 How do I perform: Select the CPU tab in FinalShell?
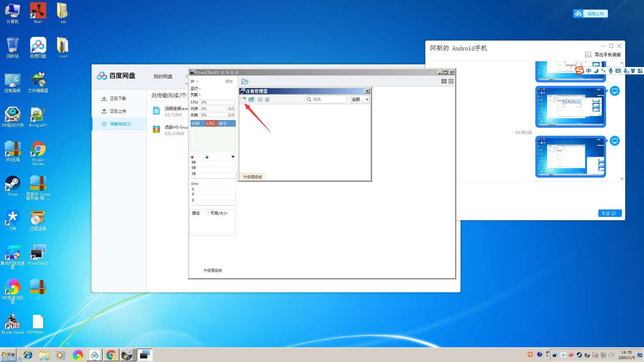[x=211, y=124]
